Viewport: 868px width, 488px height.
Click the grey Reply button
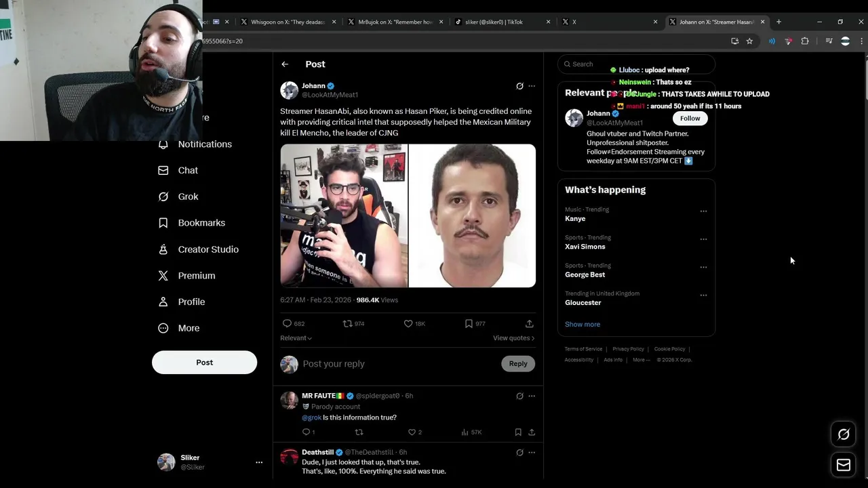518,364
